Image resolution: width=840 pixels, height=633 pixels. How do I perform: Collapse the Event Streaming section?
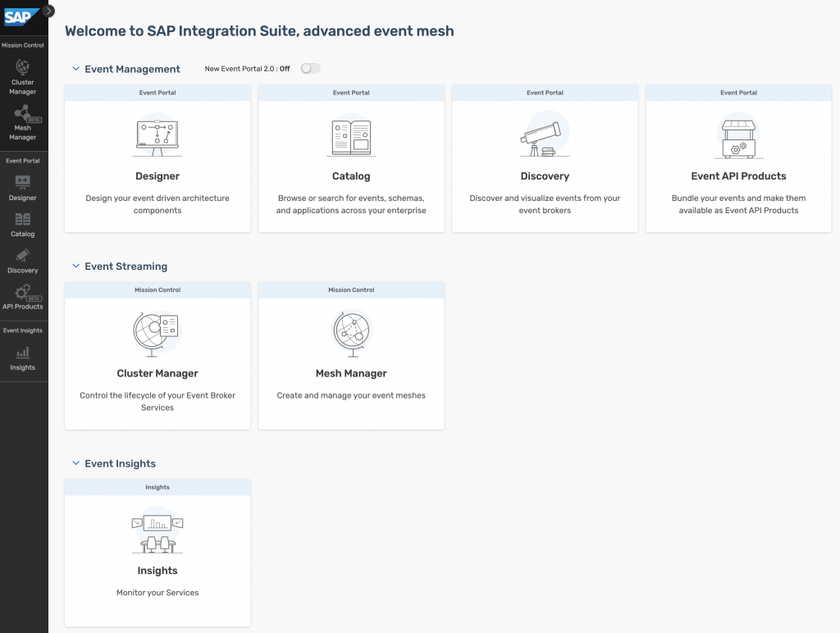(75, 266)
